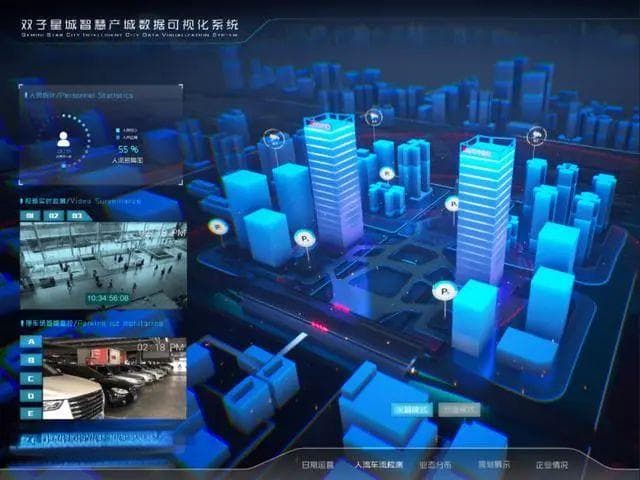
Task: Click the Personnel Statistics panel heading
Action: 79,96
